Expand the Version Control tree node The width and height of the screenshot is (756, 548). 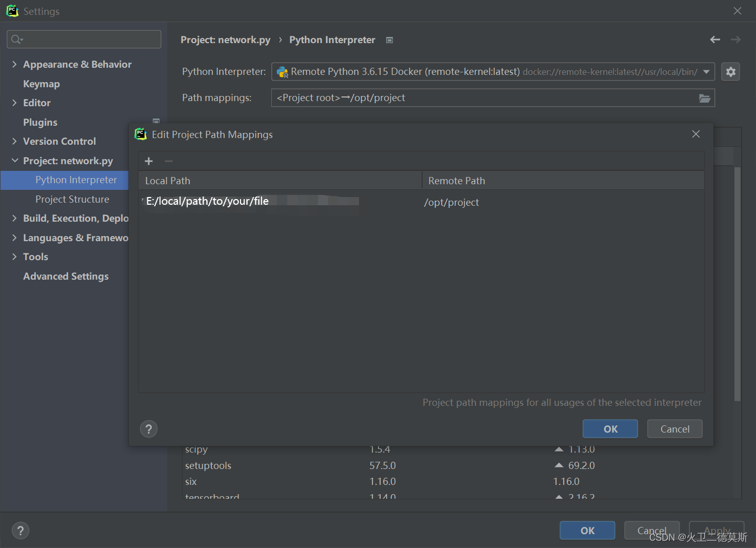click(x=14, y=141)
